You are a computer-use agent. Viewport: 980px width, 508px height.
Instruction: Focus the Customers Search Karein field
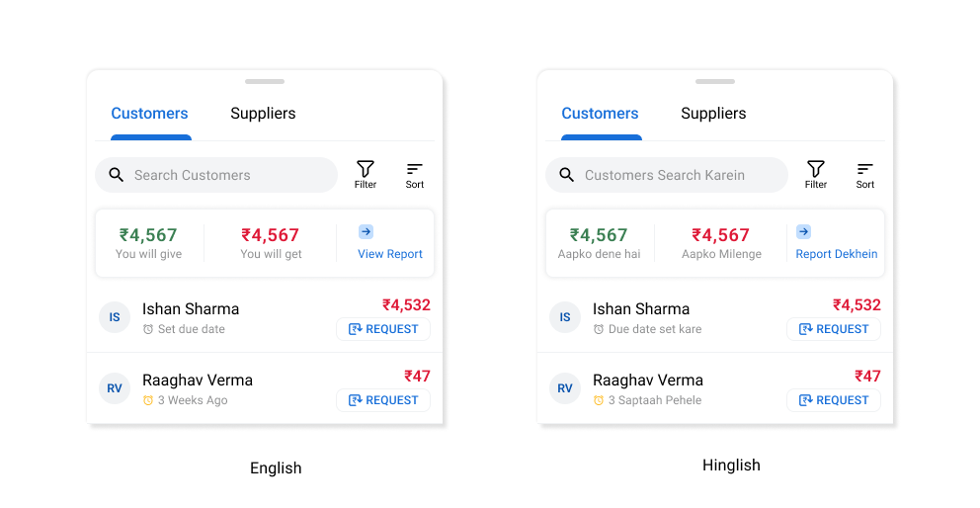tap(666, 175)
